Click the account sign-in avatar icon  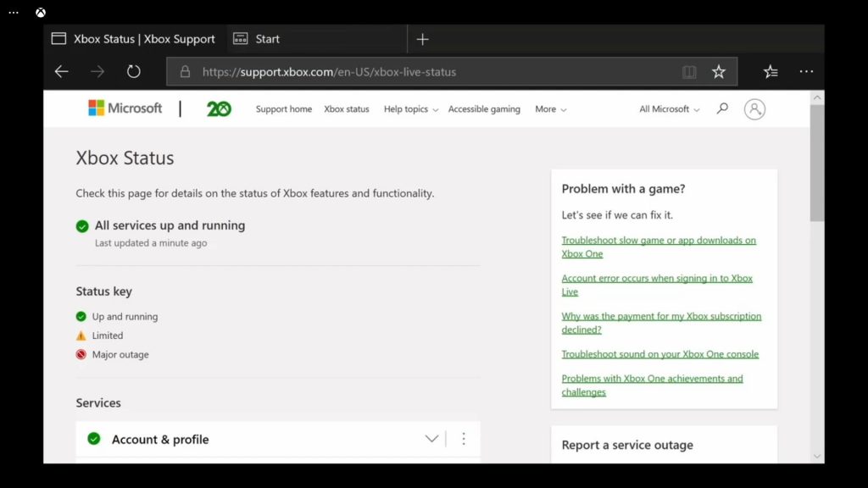pos(754,109)
